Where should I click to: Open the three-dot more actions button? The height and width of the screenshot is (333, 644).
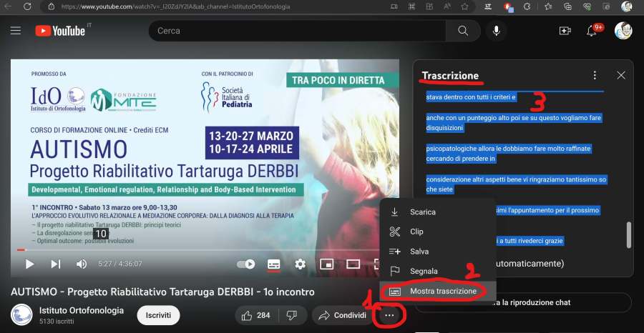coord(389,315)
